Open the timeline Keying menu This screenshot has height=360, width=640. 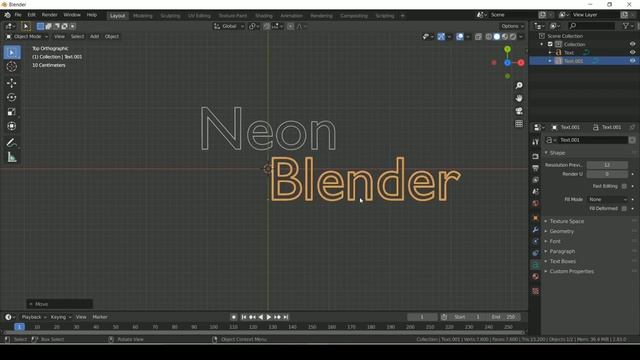click(x=60, y=317)
